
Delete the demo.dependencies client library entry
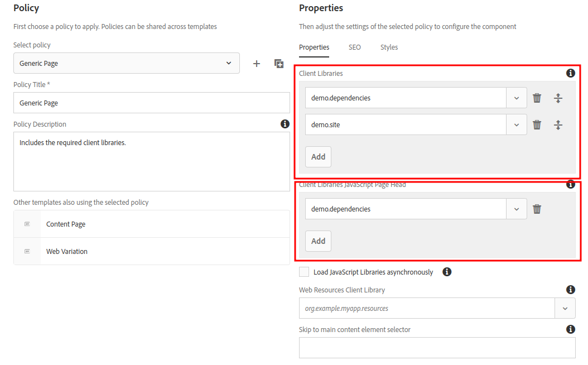pos(537,98)
